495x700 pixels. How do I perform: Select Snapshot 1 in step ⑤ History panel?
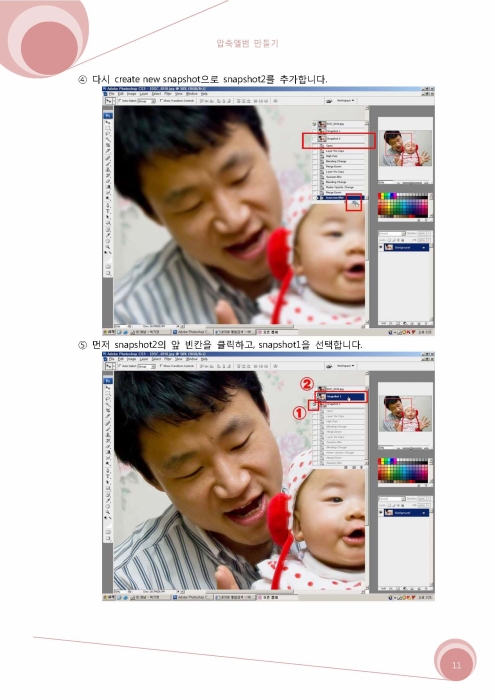[x=341, y=397]
